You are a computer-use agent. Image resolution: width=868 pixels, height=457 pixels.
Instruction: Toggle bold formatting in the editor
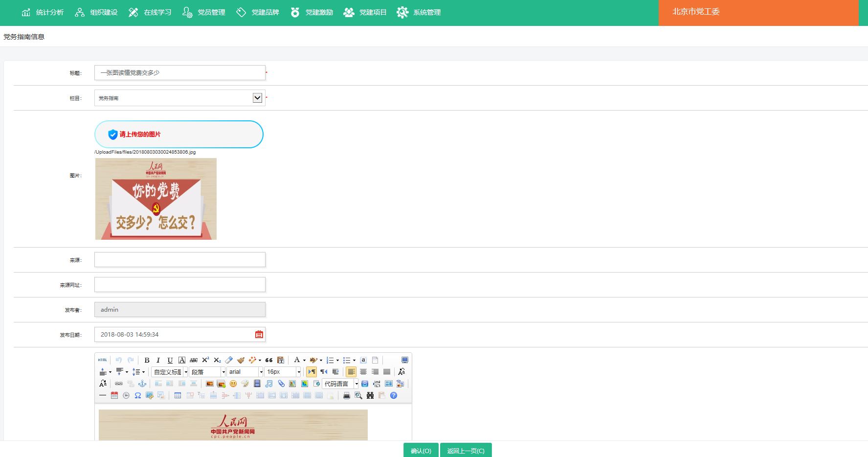click(x=147, y=360)
